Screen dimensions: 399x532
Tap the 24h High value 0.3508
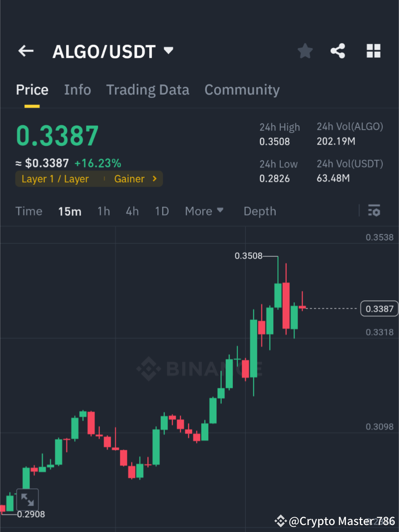tap(275, 141)
